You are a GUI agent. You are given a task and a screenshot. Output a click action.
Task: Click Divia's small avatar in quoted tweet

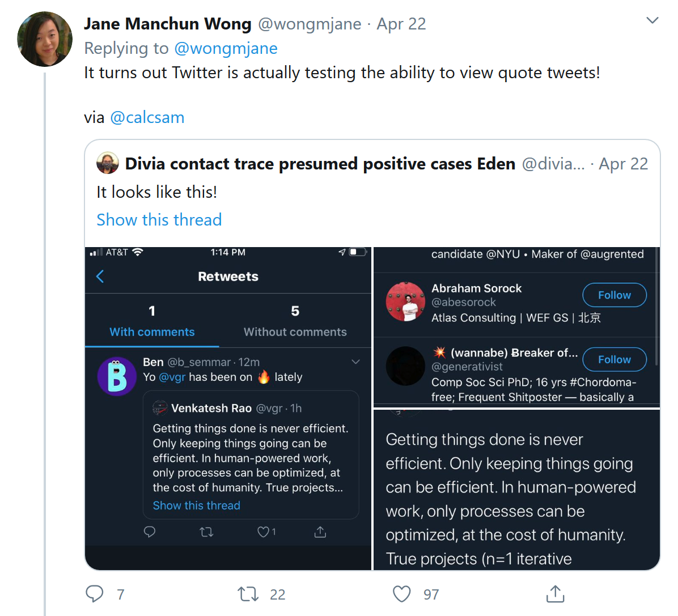click(108, 163)
